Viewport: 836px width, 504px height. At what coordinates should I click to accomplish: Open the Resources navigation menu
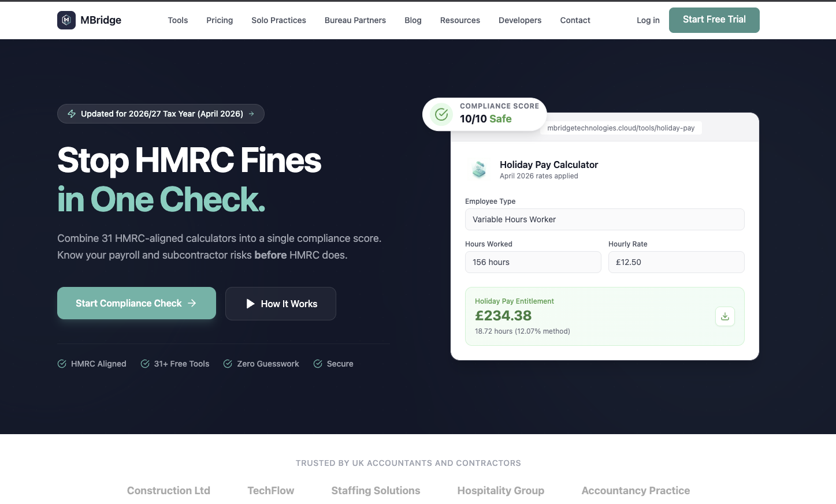(460, 20)
